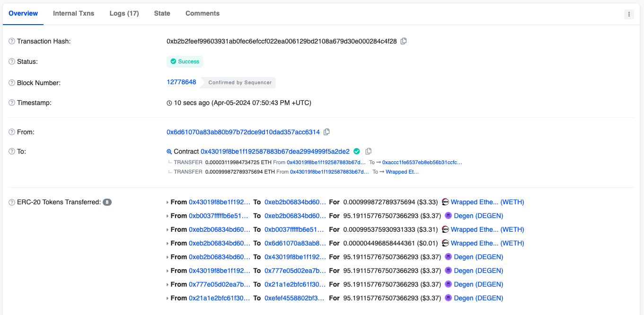Click the magnifier icon before Contract
Screen dimensions: 644x315
click(169, 152)
